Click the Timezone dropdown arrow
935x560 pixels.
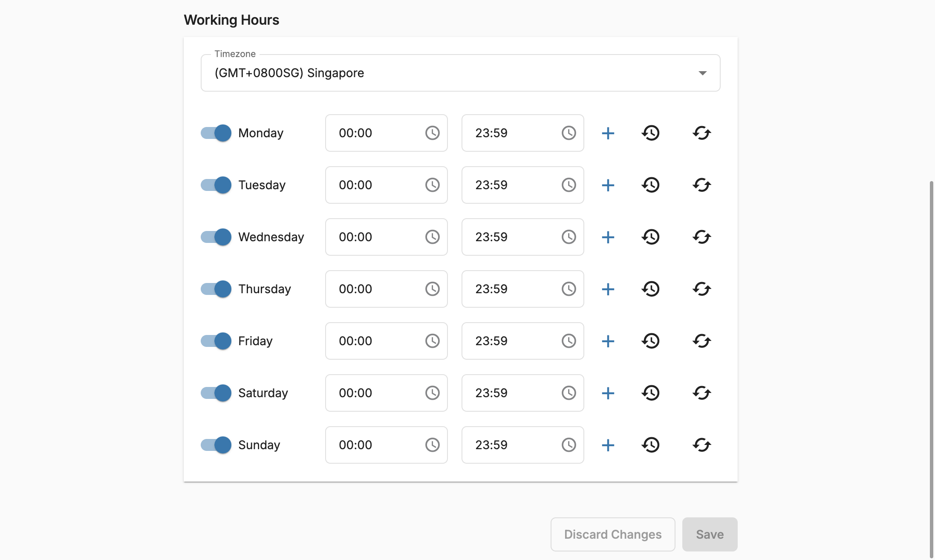click(x=702, y=73)
